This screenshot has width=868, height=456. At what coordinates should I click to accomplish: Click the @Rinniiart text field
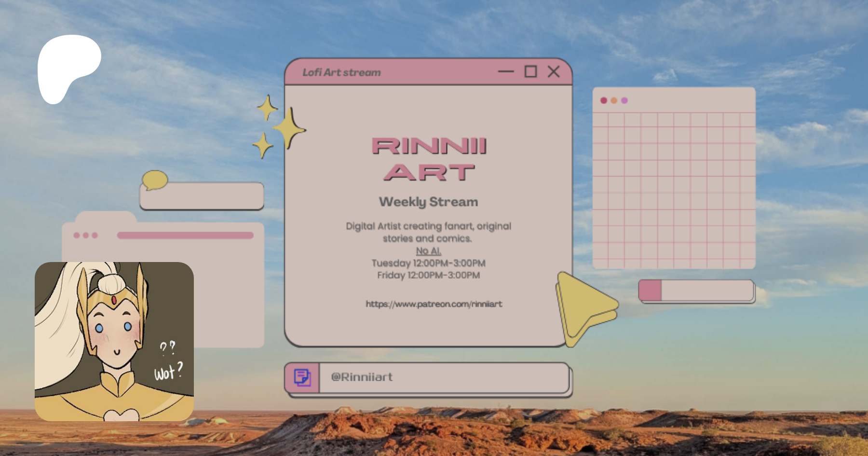[x=444, y=377]
